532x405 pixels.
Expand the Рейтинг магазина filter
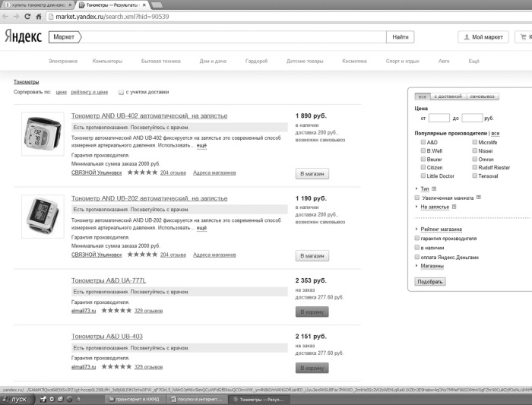tap(441, 229)
